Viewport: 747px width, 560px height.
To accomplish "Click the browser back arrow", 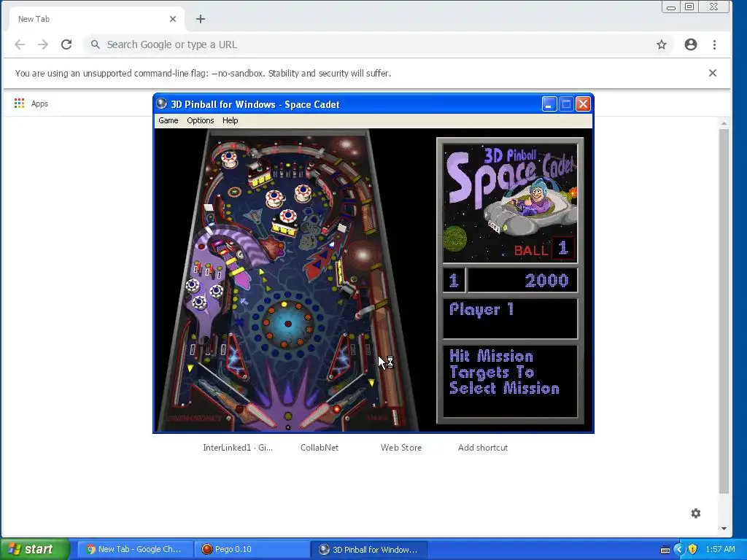I will 20,44.
